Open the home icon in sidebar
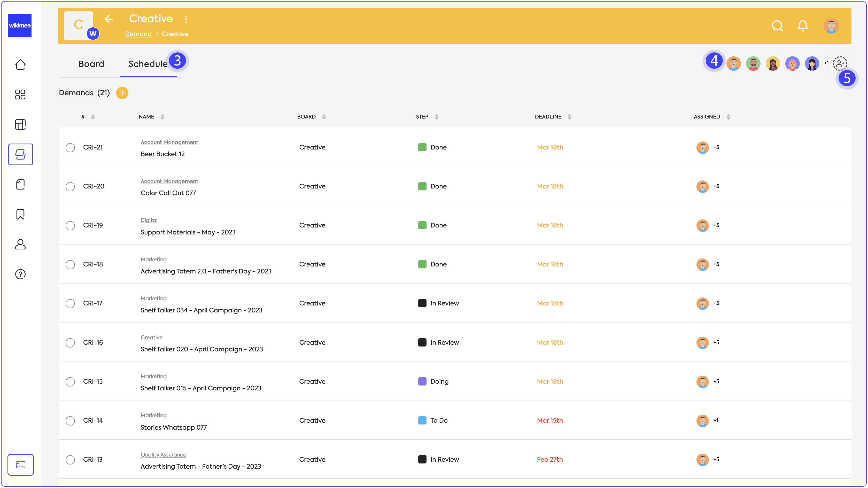Image resolution: width=868 pixels, height=488 pixels. pyautogui.click(x=20, y=65)
